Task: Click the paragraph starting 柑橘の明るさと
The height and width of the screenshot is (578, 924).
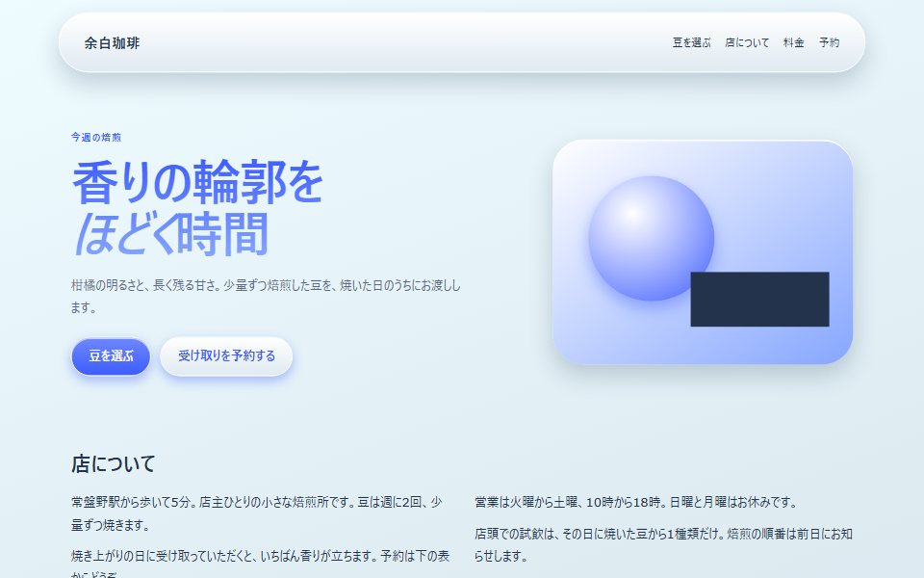Action: [x=266, y=296]
